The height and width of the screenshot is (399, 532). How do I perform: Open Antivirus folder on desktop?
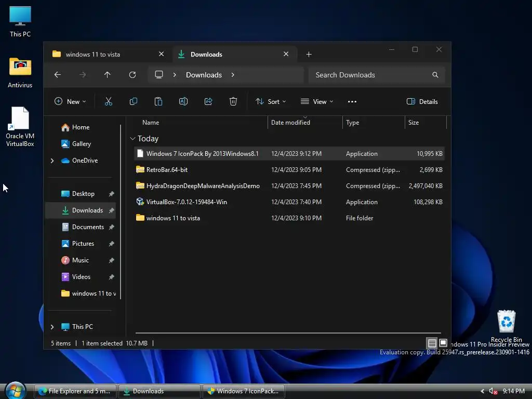coord(20,72)
